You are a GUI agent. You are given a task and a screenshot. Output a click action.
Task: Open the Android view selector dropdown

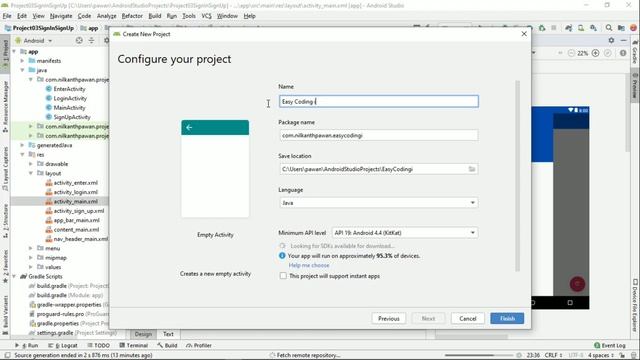point(34,40)
